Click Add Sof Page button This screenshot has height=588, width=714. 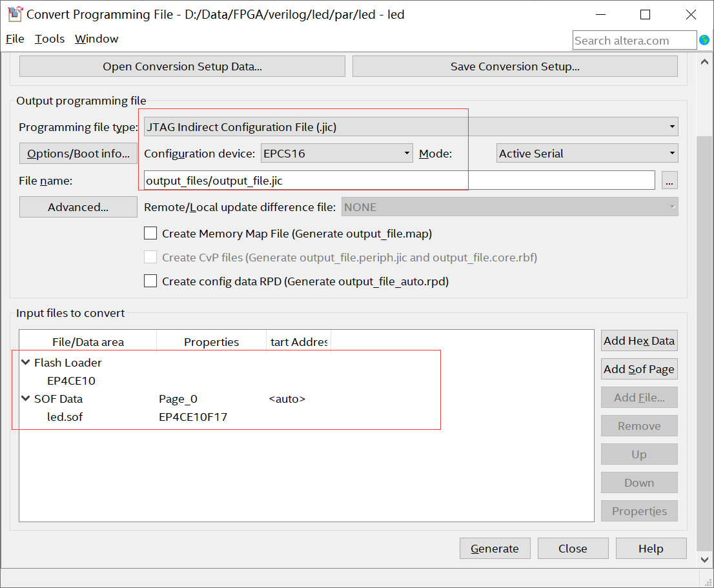click(x=639, y=369)
